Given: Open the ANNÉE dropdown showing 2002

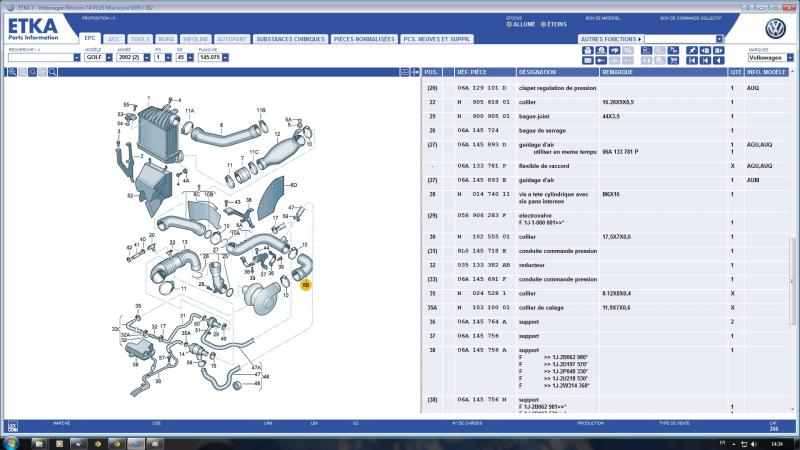Looking at the screenshot, I should 147,58.
